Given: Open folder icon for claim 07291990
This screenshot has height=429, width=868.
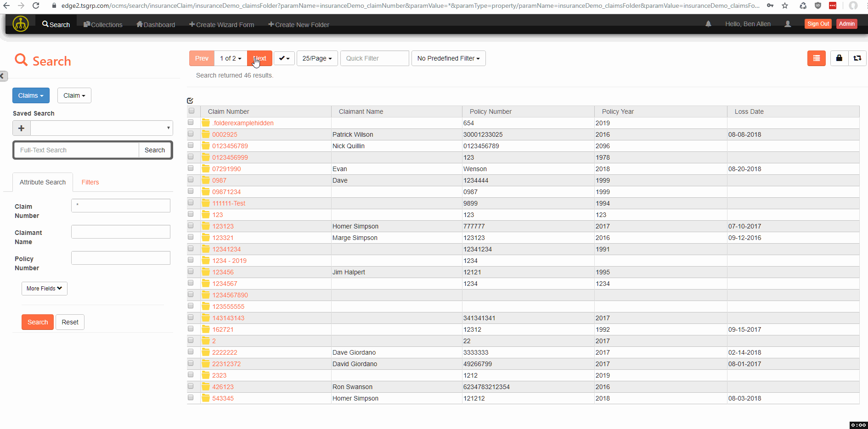Looking at the screenshot, I should coord(206,169).
